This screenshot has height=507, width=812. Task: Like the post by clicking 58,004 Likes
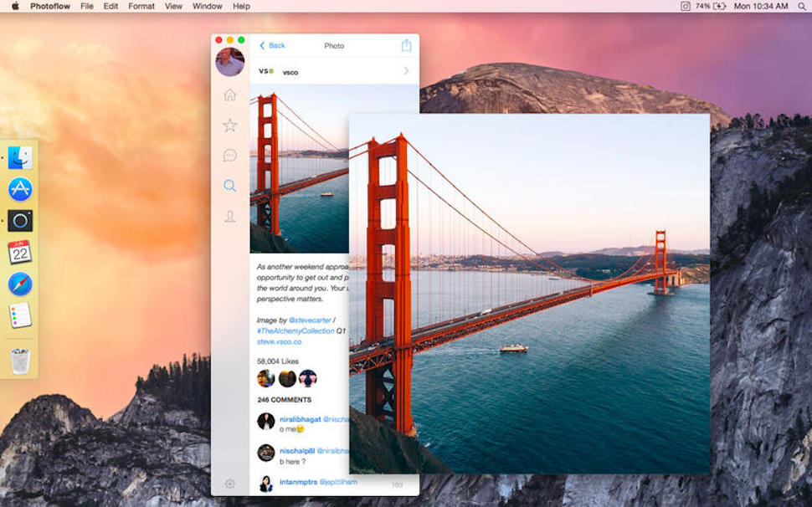point(276,361)
